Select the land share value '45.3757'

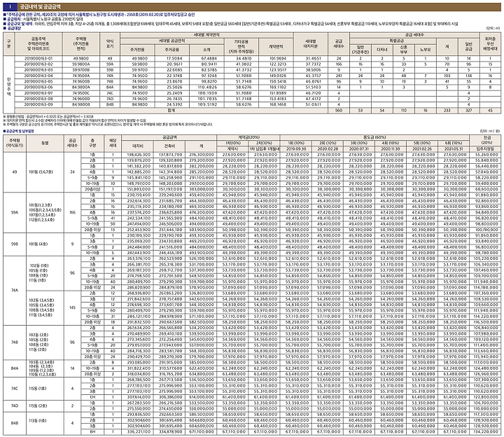311,76
